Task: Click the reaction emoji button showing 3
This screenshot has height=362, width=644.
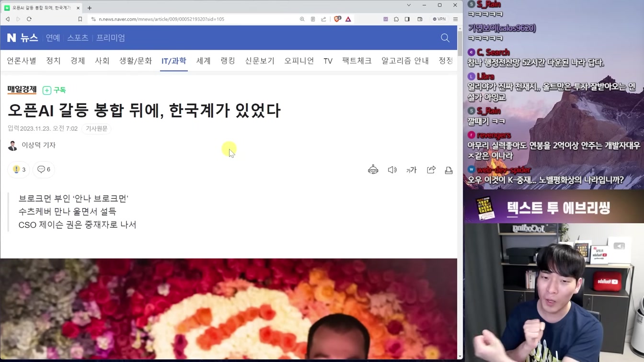Action: pos(19,170)
